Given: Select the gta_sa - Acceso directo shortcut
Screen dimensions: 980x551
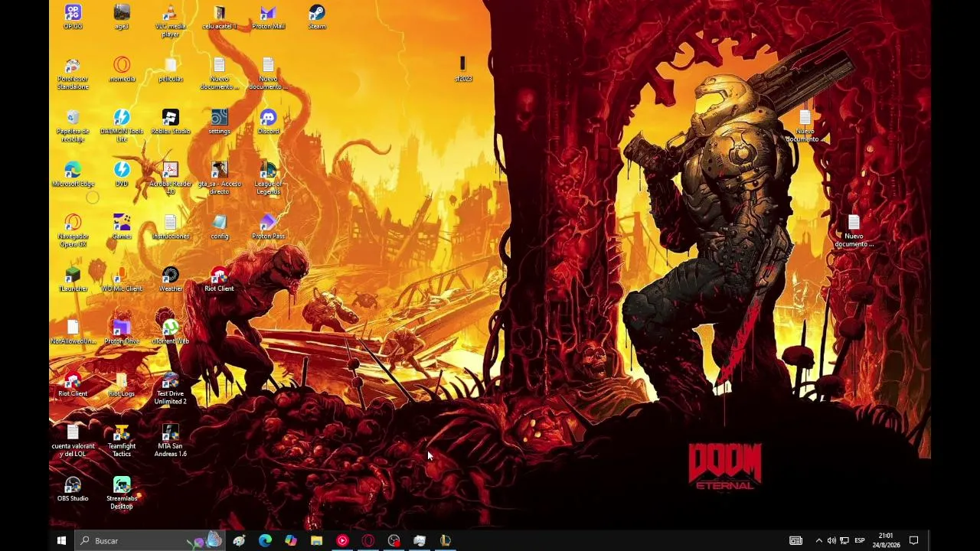Looking at the screenshot, I should tap(219, 178).
